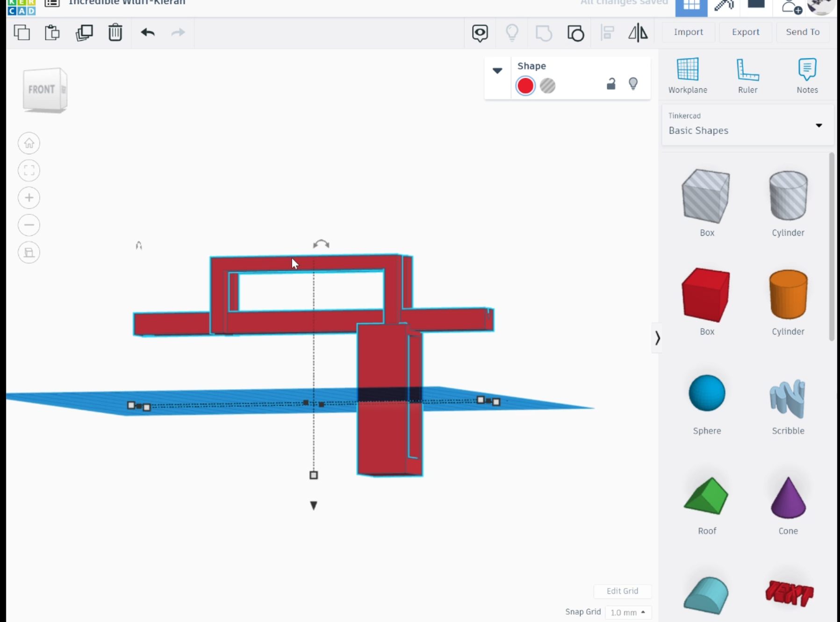This screenshot has width=840, height=622.
Task: Select the Workplane tool
Action: click(688, 75)
